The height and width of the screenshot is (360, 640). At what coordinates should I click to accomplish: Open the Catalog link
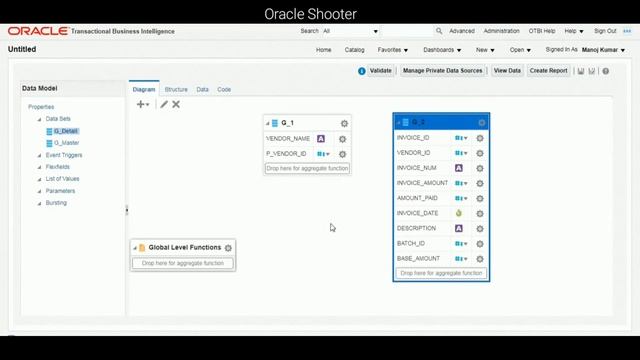(x=354, y=50)
